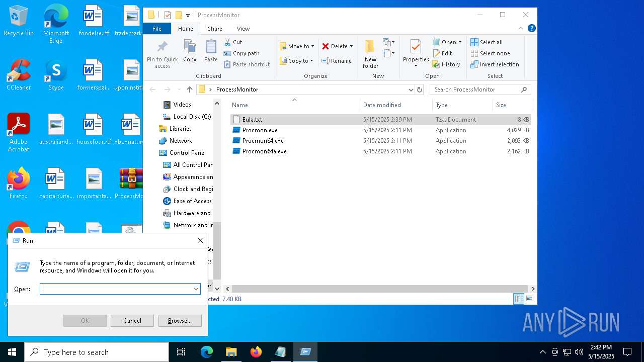Select Firefox desktop shortcut
This screenshot has width=644, height=362.
[x=19, y=183]
